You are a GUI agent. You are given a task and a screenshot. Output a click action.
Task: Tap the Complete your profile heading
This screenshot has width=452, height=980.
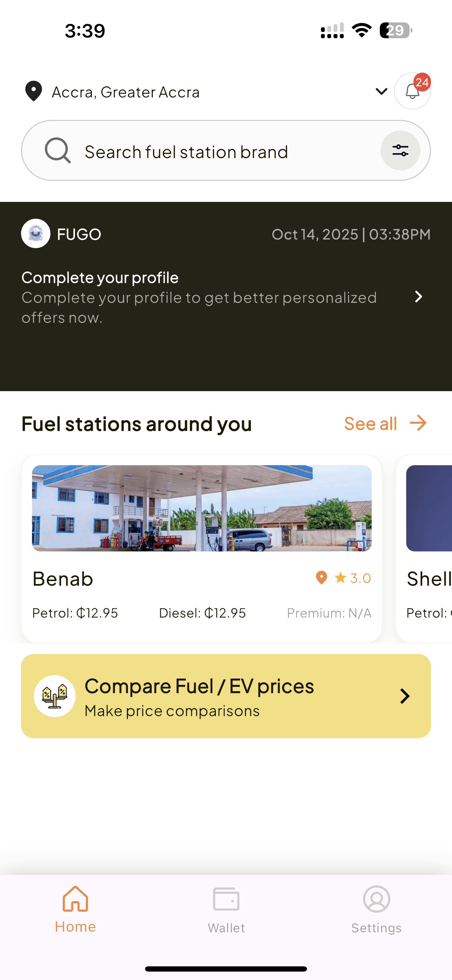click(x=100, y=278)
